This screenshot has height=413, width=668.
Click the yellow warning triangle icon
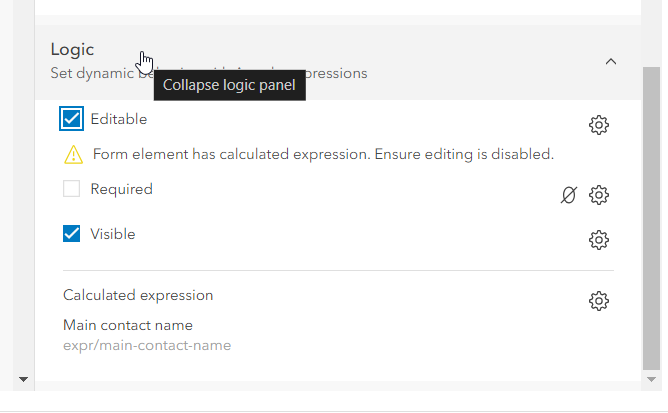[x=73, y=155]
